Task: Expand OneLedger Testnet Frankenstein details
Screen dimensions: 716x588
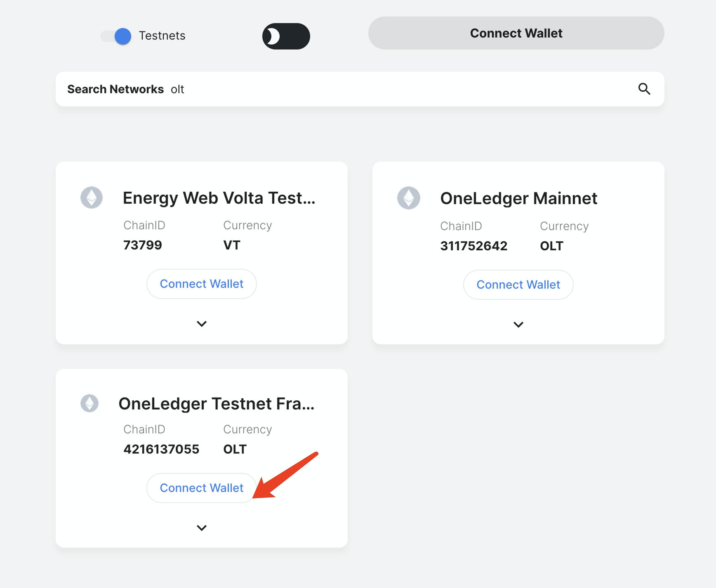Action: (x=202, y=528)
